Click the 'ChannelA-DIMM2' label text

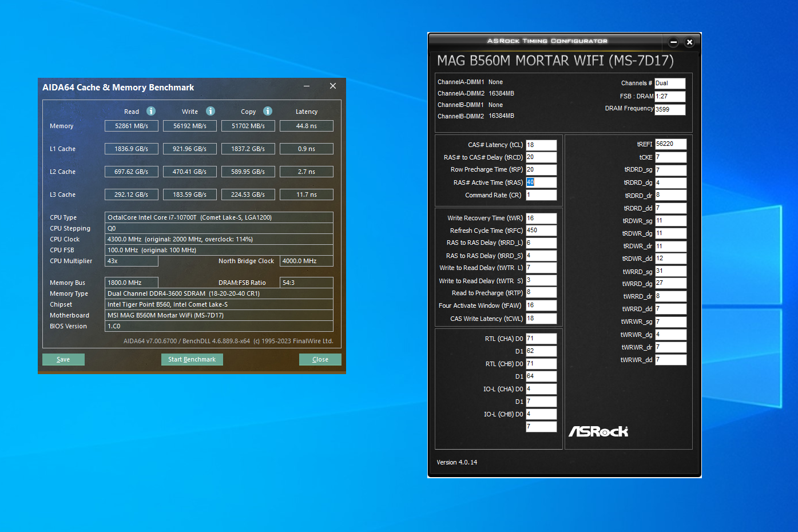tap(461, 93)
